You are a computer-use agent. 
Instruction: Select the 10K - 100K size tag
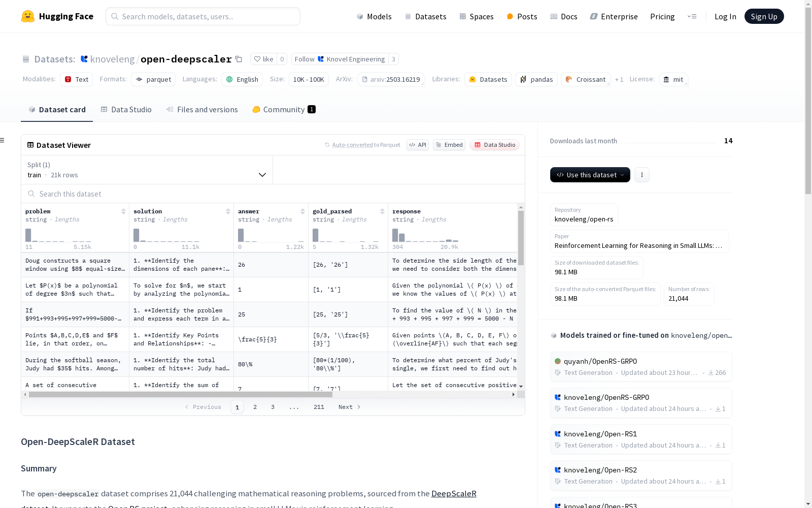[309, 79]
